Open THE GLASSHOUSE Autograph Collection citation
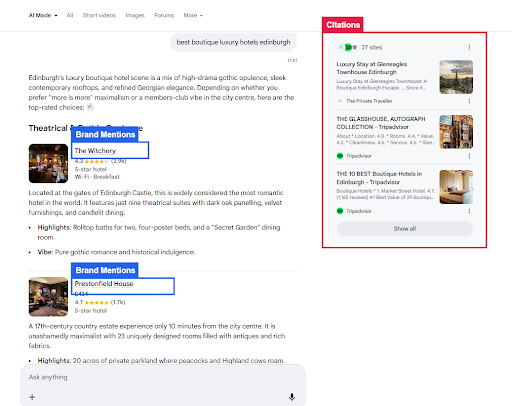The width and height of the screenshot is (512, 406). click(x=381, y=123)
